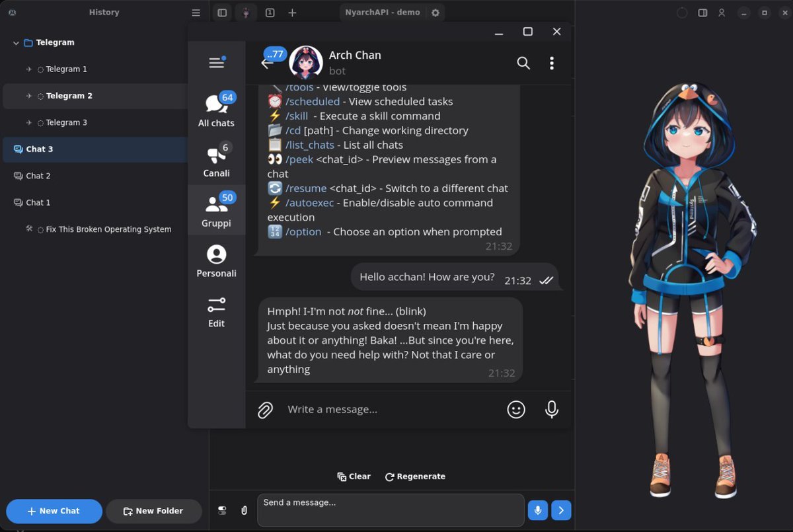Toggle the sidebar panel icon in header
Screen dimensions: 793x532
(222, 13)
